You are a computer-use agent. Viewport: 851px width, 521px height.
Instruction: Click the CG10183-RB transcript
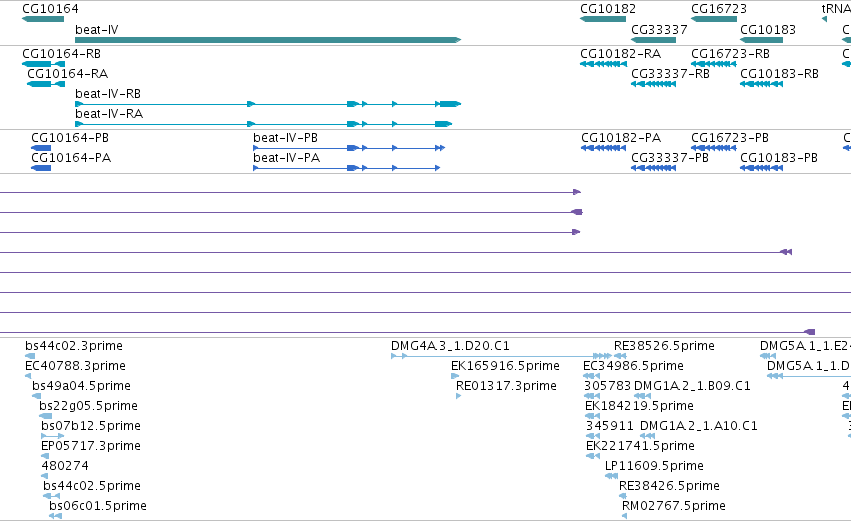tap(761, 84)
